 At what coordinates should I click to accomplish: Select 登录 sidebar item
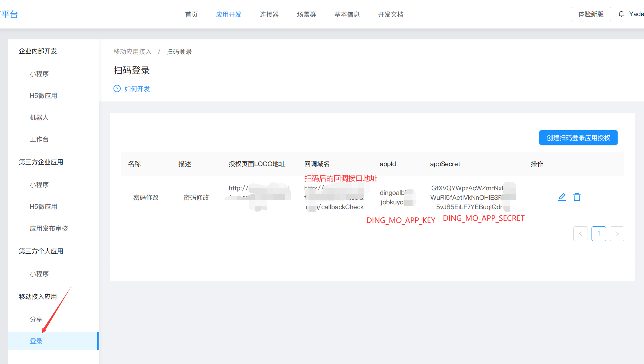pyautogui.click(x=36, y=341)
